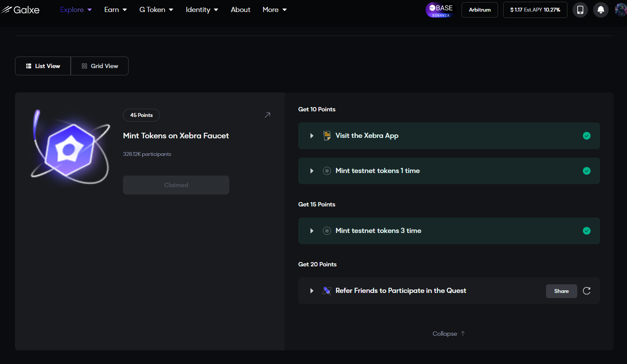Click the Get 20 Points heading
This screenshot has width=627, height=364.
click(x=317, y=264)
